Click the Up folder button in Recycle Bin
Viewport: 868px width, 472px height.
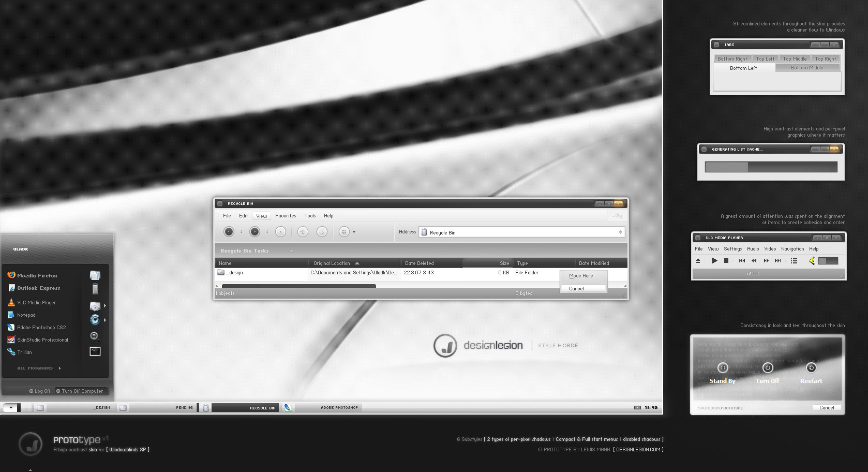pyautogui.click(x=280, y=232)
